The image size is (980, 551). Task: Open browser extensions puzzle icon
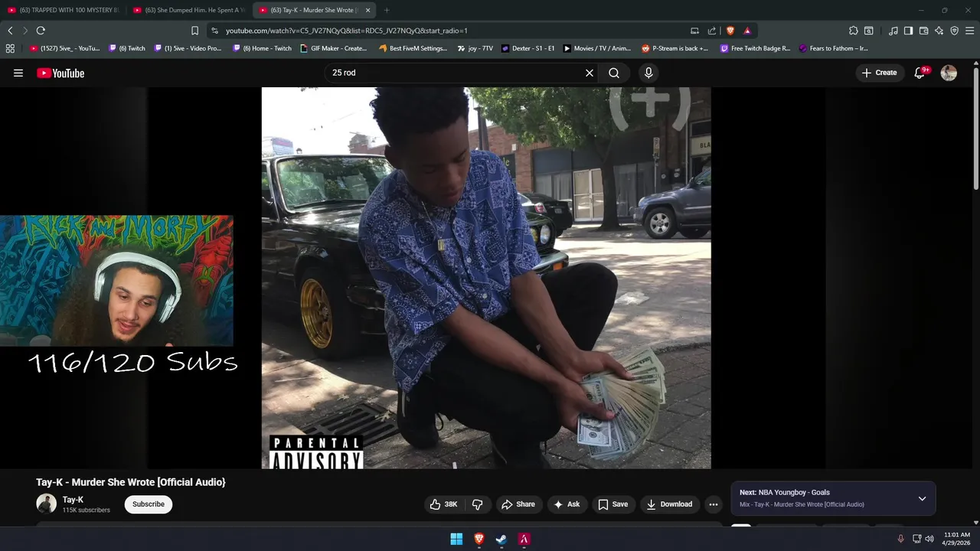(854, 31)
